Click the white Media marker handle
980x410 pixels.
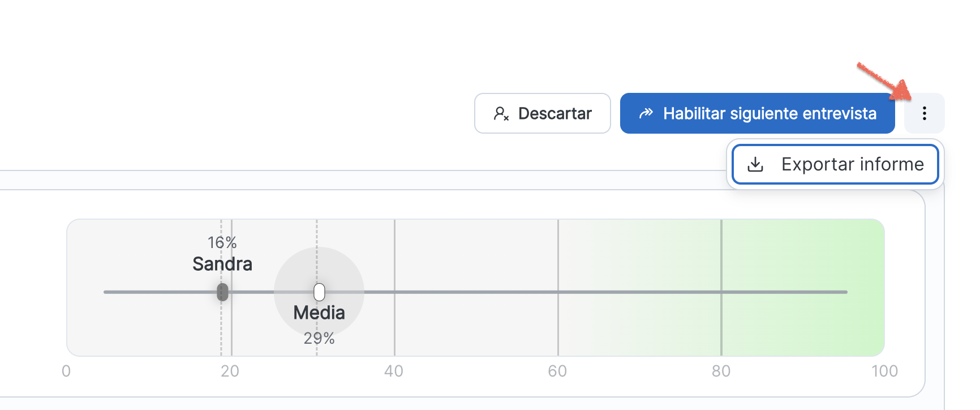click(x=319, y=292)
